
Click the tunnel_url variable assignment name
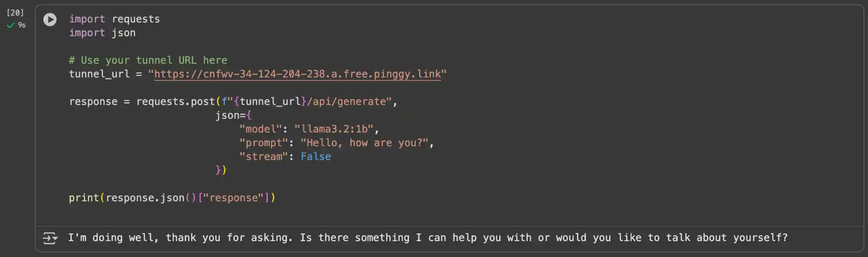[99, 74]
